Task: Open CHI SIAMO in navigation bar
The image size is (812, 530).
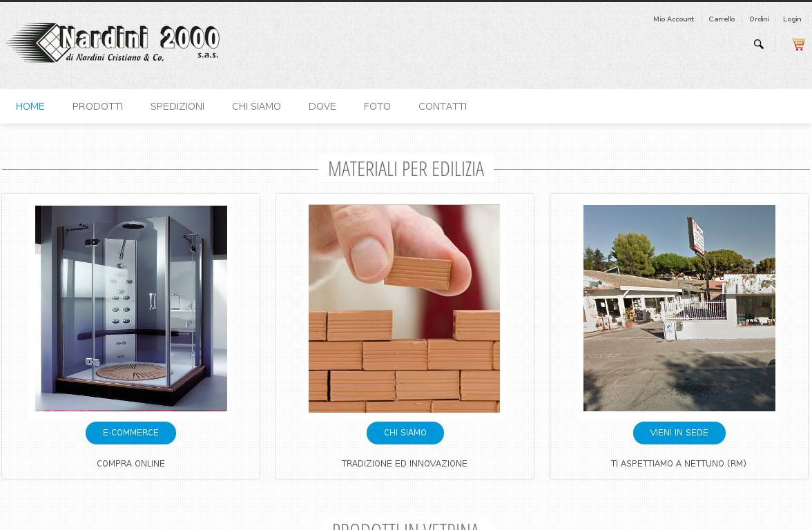Action: coord(256,106)
